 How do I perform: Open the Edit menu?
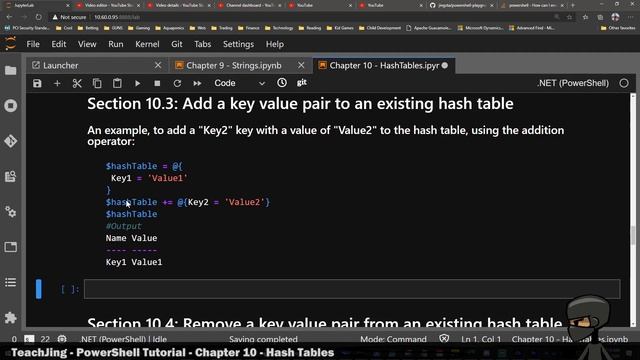pyautogui.click(x=59, y=44)
